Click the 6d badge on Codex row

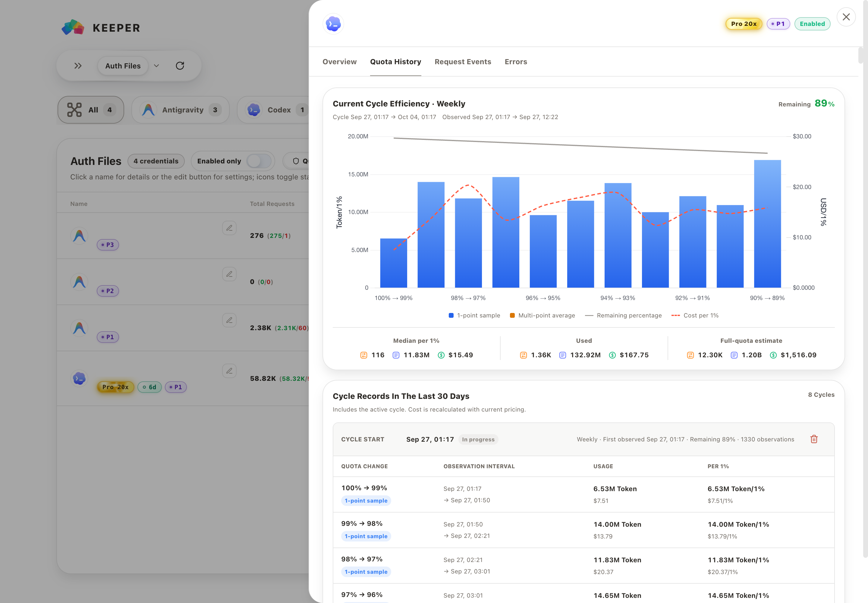click(x=149, y=387)
